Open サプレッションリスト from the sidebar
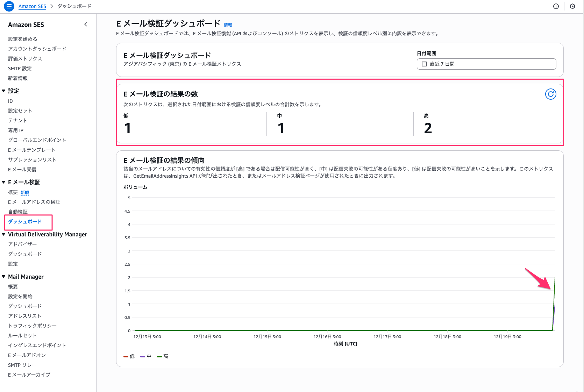This screenshot has height=392, width=584. click(x=32, y=159)
